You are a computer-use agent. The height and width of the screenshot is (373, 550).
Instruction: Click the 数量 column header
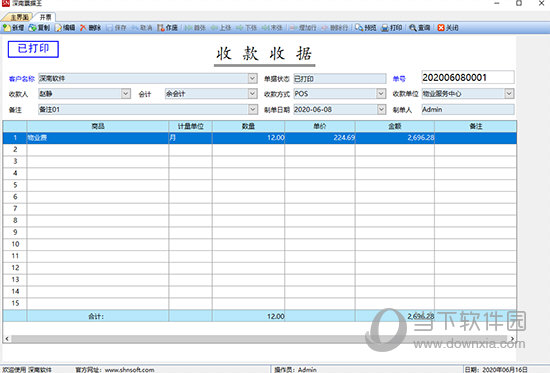click(248, 126)
